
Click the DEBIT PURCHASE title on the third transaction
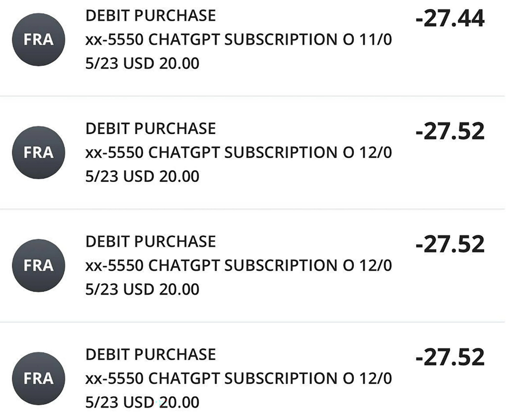(x=151, y=242)
